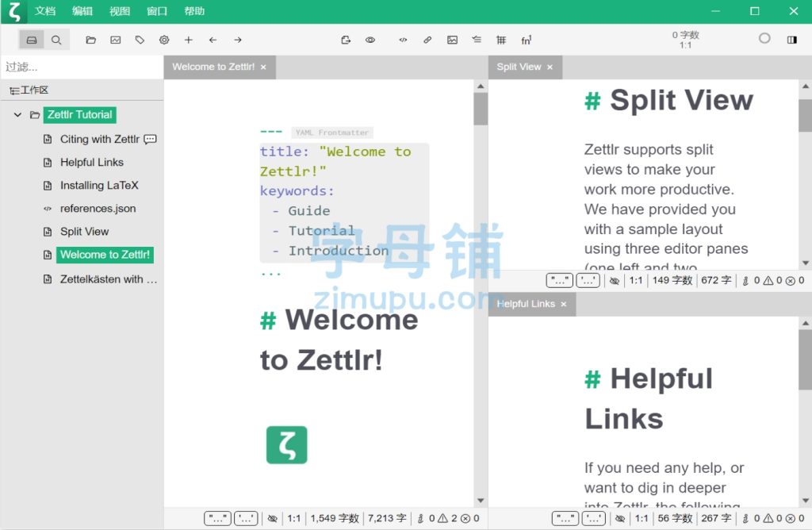This screenshot has height=530, width=812.
Task: Open preferences gear icon
Action: coord(164,40)
